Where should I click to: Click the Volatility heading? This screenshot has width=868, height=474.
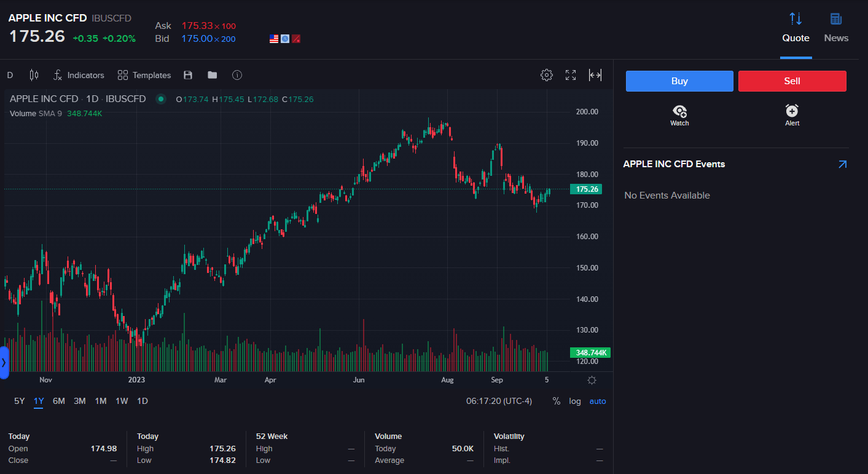click(x=509, y=436)
